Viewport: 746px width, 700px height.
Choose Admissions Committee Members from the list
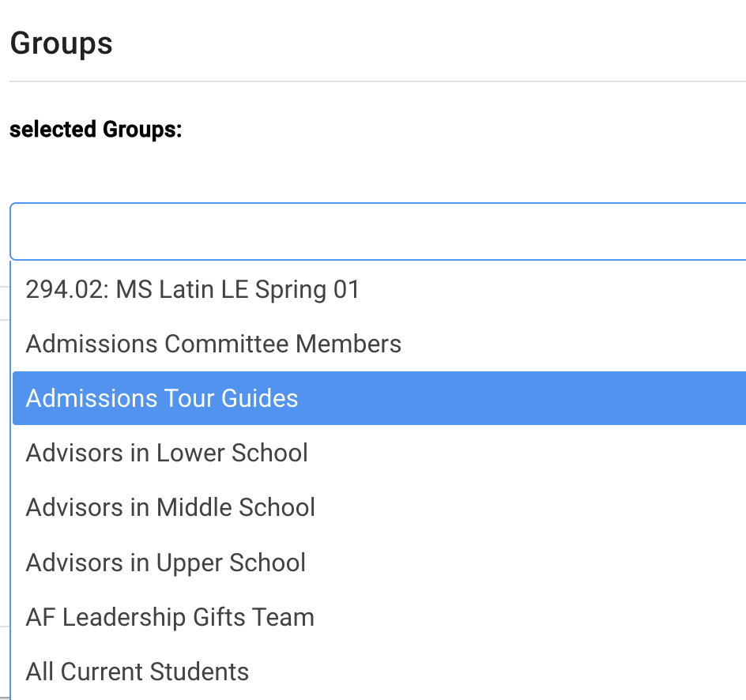point(213,344)
